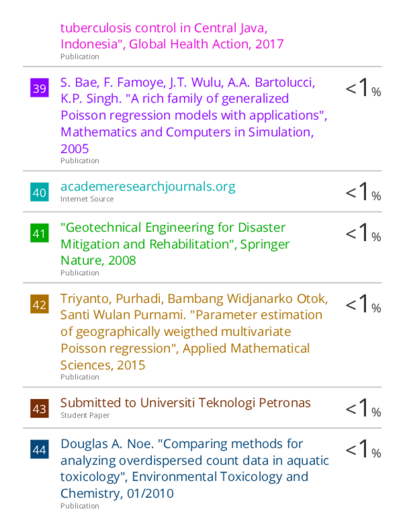411x532 pixels.
Task: Click the brown source number 43 badge
Action: (x=39, y=408)
